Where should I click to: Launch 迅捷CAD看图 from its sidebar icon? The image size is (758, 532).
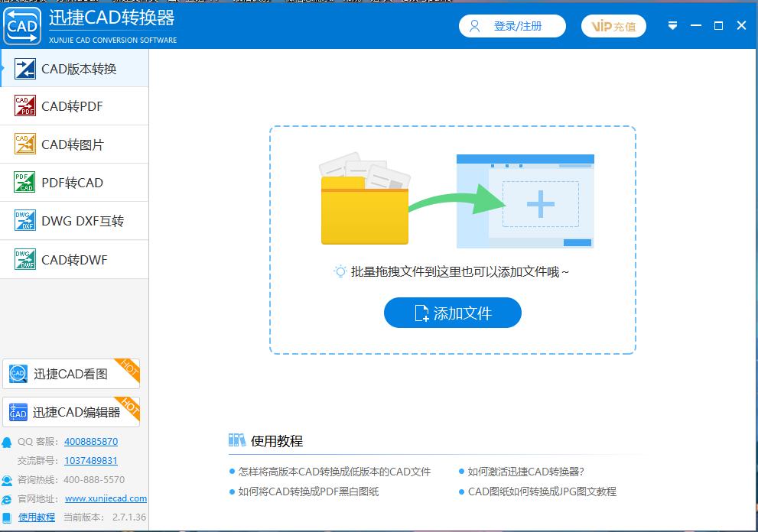(18, 374)
